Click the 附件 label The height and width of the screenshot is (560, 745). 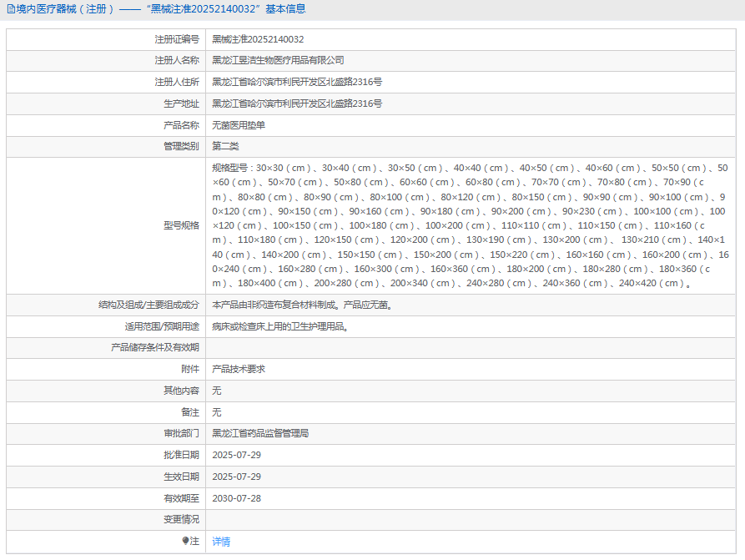click(x=190, y=369)
